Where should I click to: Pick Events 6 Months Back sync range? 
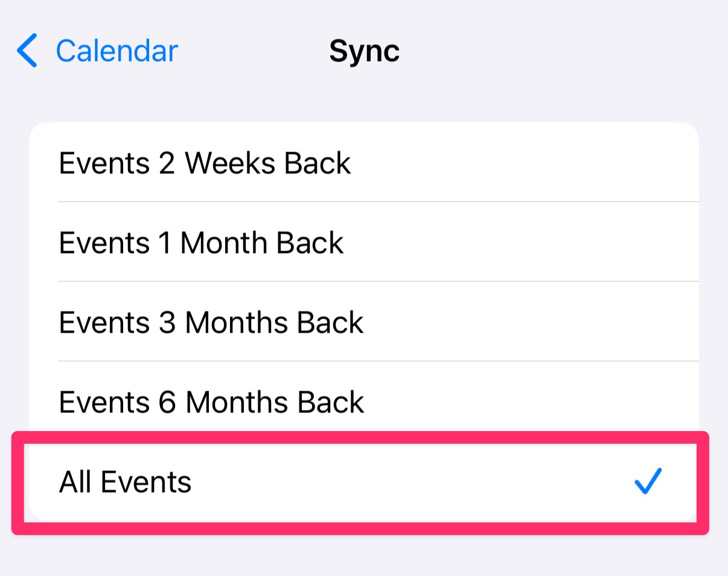point(211,402)
